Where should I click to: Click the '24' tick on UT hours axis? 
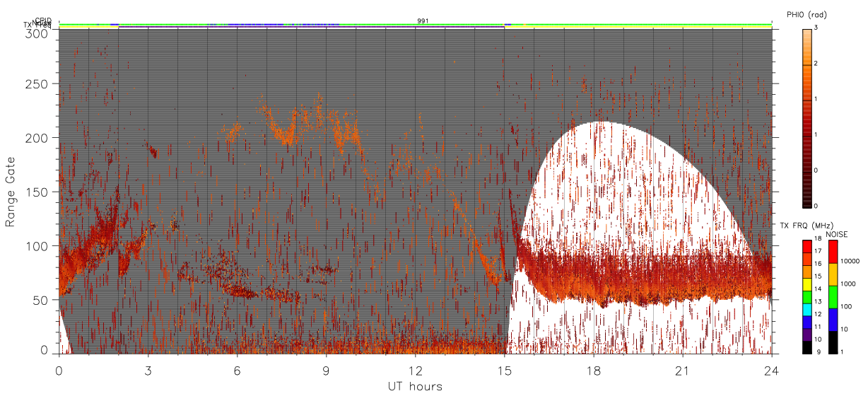pyautogui.click(x=772, y=370)
